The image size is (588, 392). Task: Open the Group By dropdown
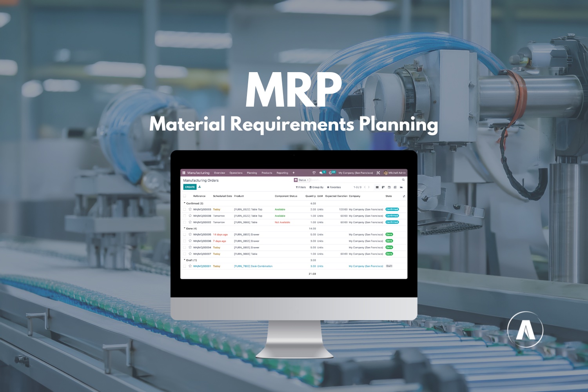(x=316, y=187)
